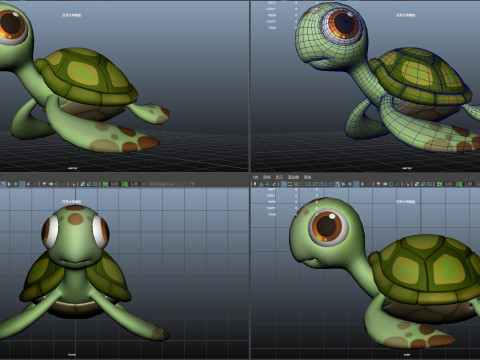Viewport: 480px width, 360px height.
Task: Toggle resolution gate in the upper-right panel toolbar
Action: click(x=296, y=184)
